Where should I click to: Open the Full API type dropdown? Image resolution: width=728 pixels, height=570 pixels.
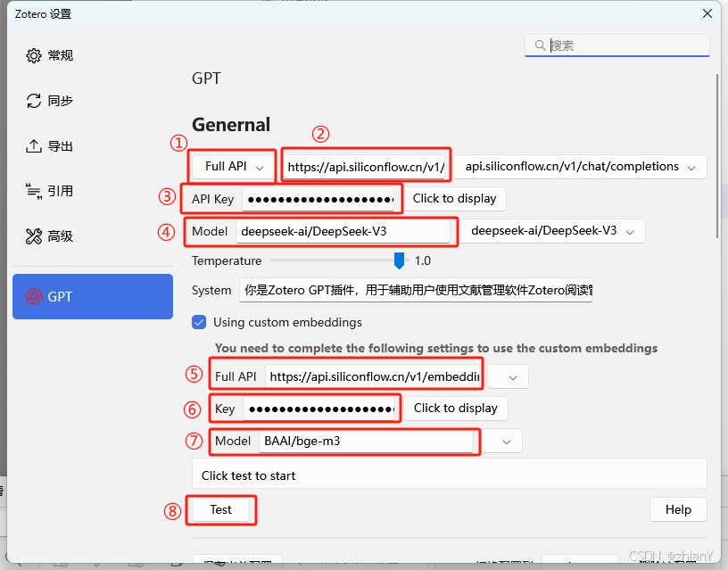234,166
